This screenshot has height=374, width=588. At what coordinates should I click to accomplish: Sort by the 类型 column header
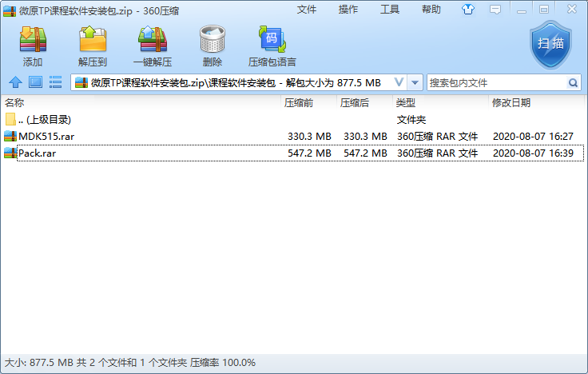point(406,103)
